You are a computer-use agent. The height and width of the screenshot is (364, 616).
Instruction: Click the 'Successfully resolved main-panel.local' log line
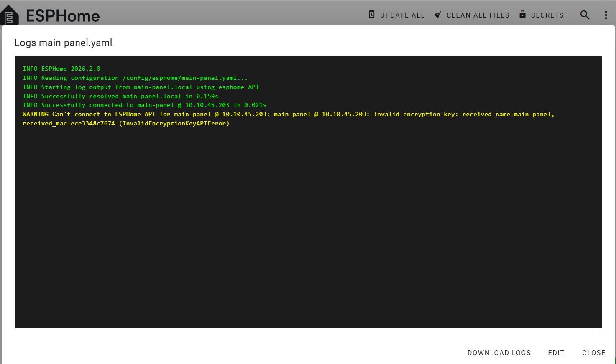[x=120, y=96]
